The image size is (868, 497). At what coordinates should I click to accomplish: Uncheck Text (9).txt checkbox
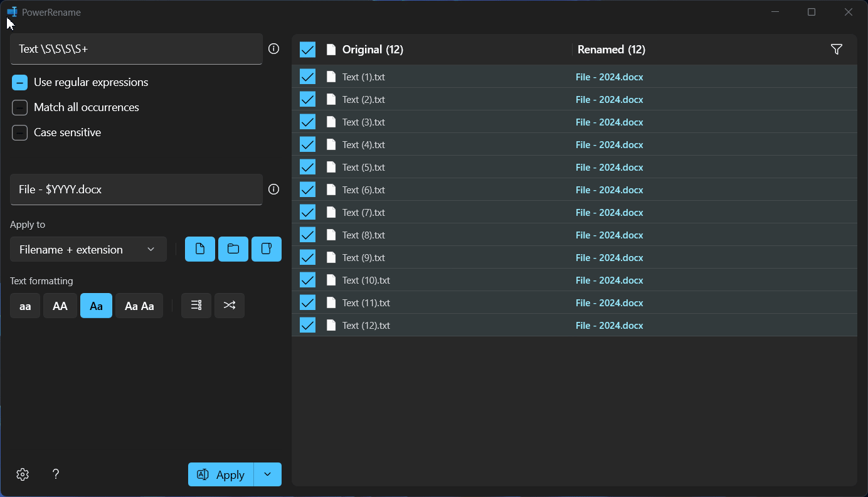click(x=307, y=257)
